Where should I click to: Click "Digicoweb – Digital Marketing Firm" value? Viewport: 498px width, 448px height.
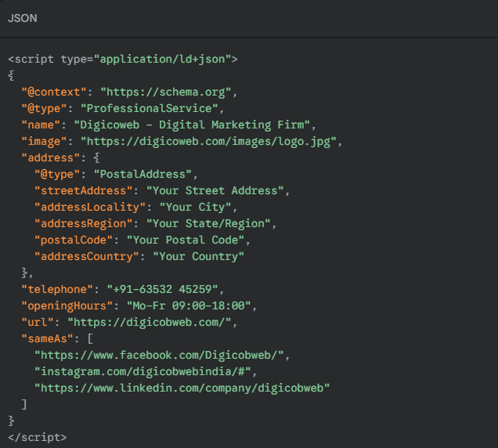(x=192, y=125)
